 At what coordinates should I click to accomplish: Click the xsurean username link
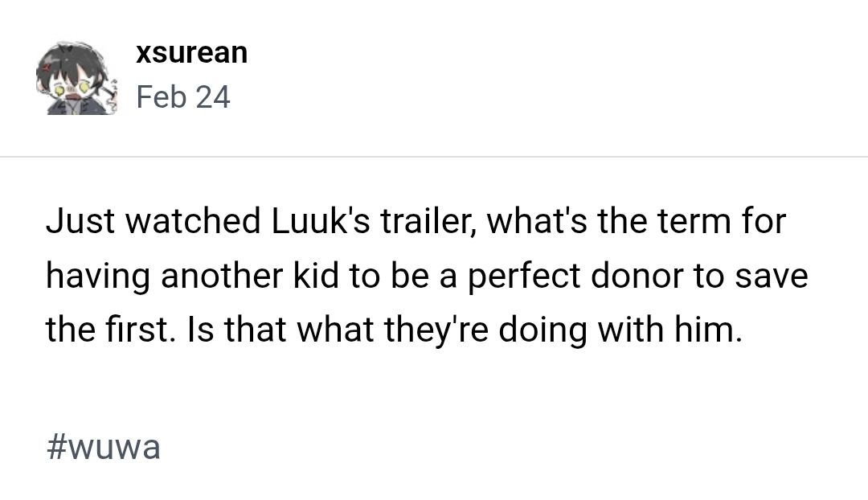[x=191, y=52]
